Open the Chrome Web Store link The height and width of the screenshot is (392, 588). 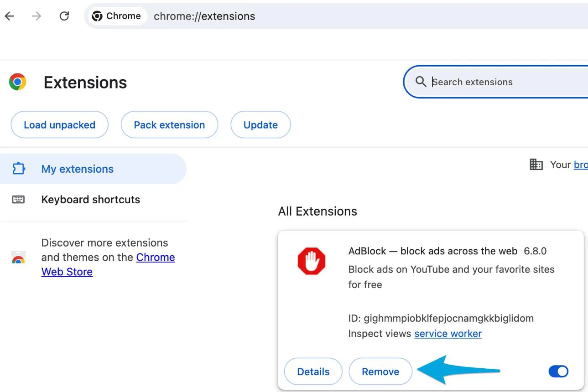(x=108, y=264)
